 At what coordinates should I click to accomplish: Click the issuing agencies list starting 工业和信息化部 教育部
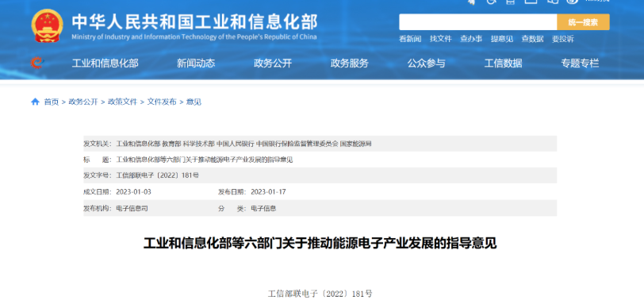coord(244,144)
